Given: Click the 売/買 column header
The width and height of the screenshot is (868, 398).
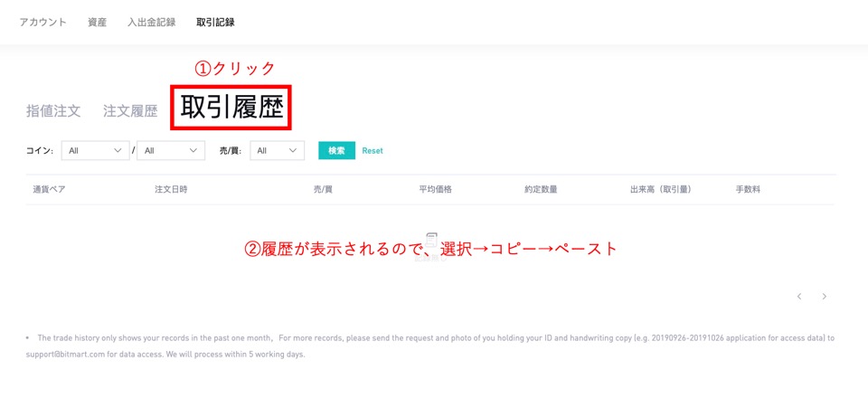Looking at the screenshot, I should tap(323, 190).
